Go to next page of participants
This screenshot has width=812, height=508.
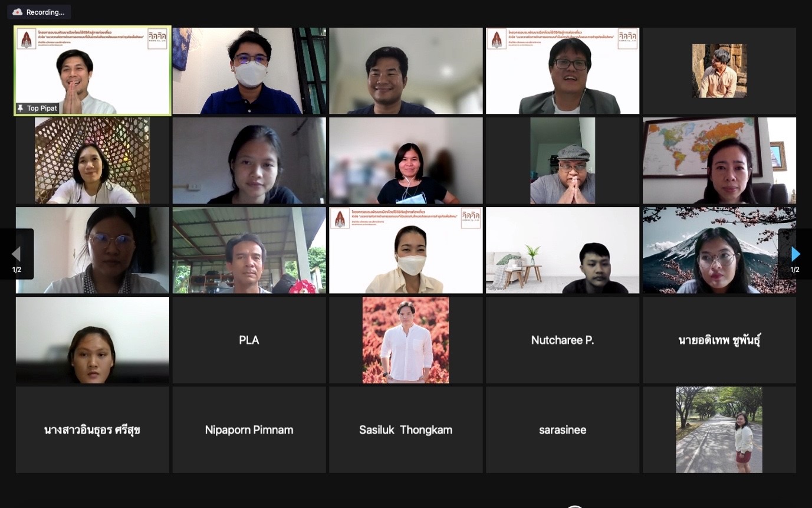click(795, 254)
